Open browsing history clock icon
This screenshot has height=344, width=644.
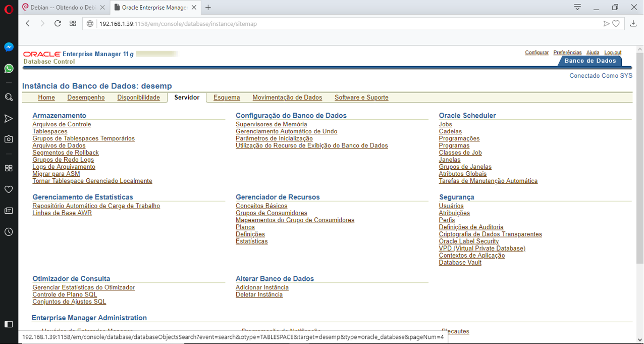(9, 232)
